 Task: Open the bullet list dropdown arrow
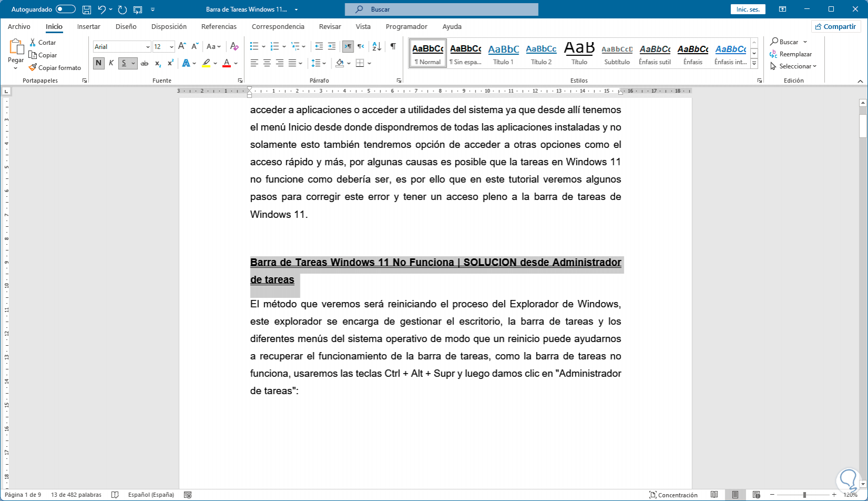(x=263, y=46)
